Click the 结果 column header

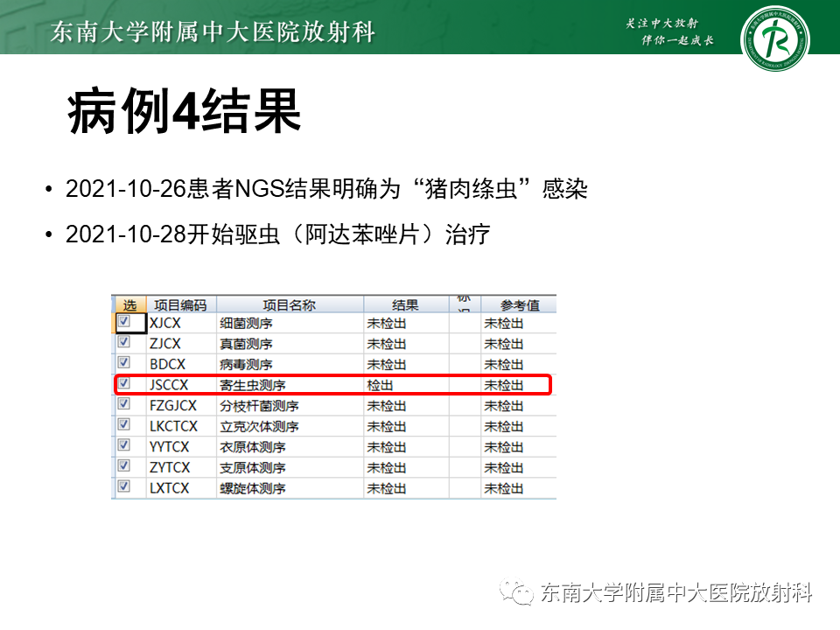click(x=405, y=304)
